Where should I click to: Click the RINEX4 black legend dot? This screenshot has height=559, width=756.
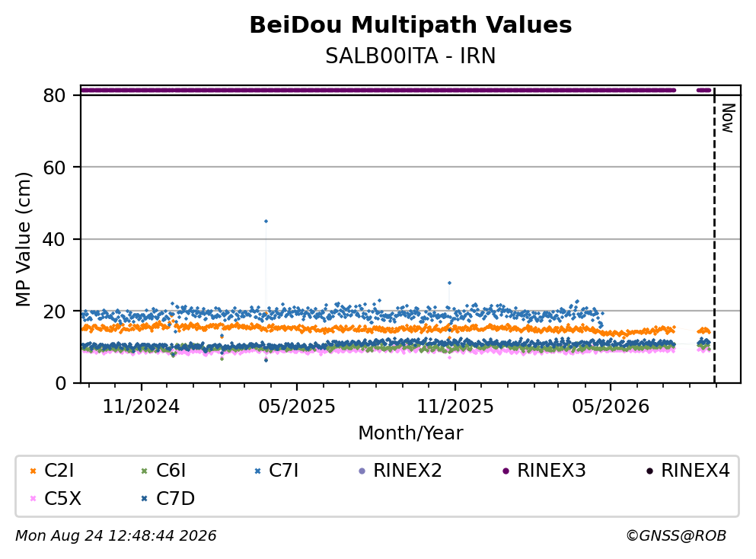649,471
